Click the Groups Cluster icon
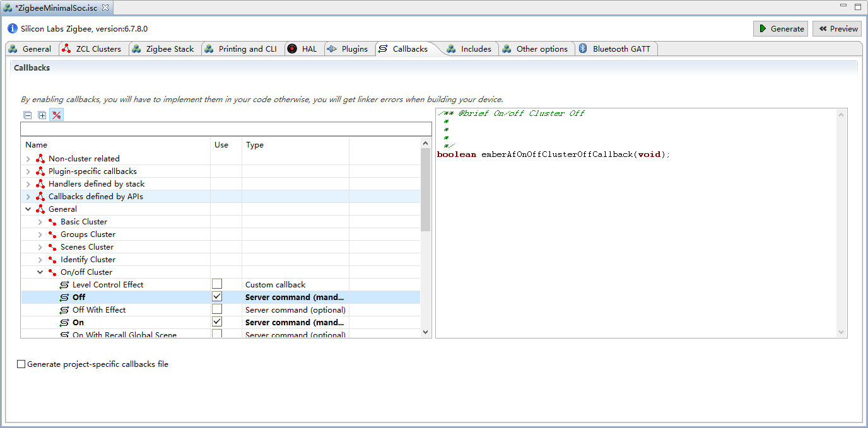 pyautogui.click(x=52, y=234)
